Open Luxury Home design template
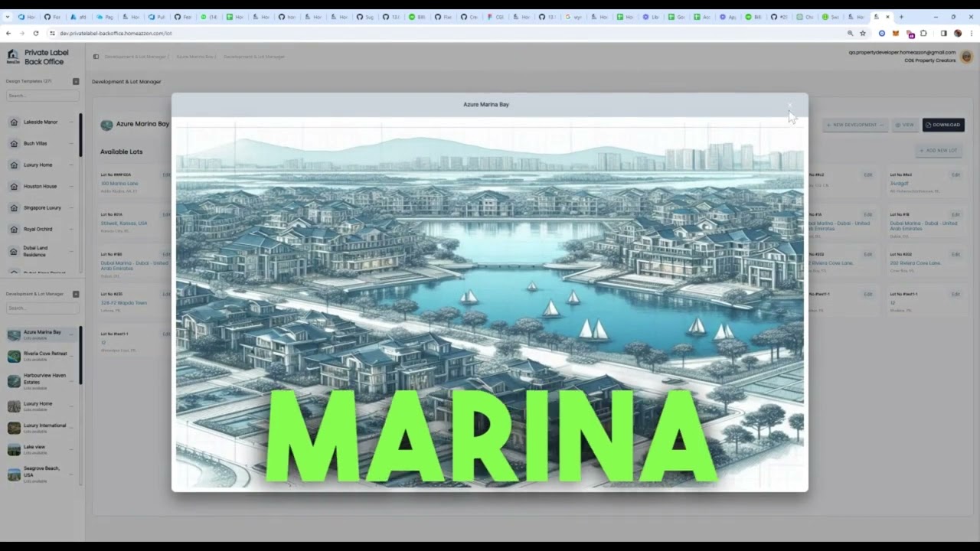 coord(38,165)
